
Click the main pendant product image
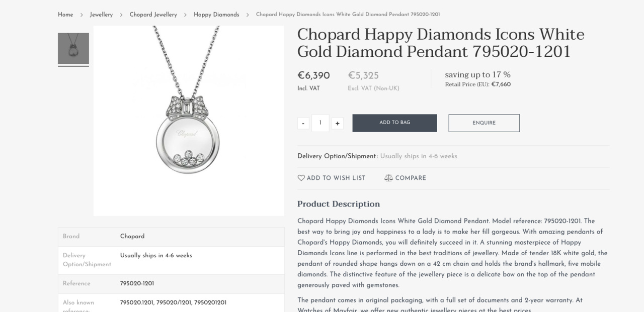click(x=189, y=121)
